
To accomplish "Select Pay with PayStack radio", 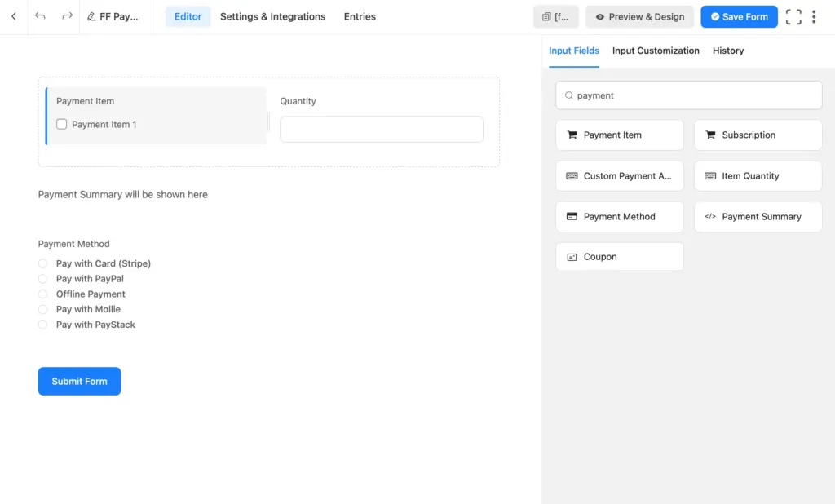I will [x=42, y=325].
